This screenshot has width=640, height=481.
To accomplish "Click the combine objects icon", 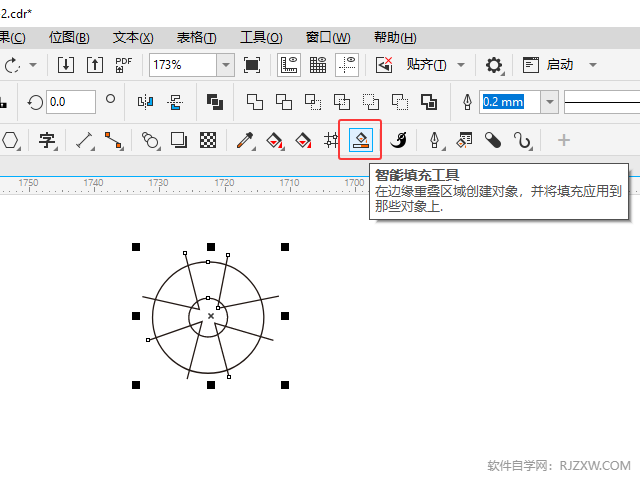I will (215, 102).
